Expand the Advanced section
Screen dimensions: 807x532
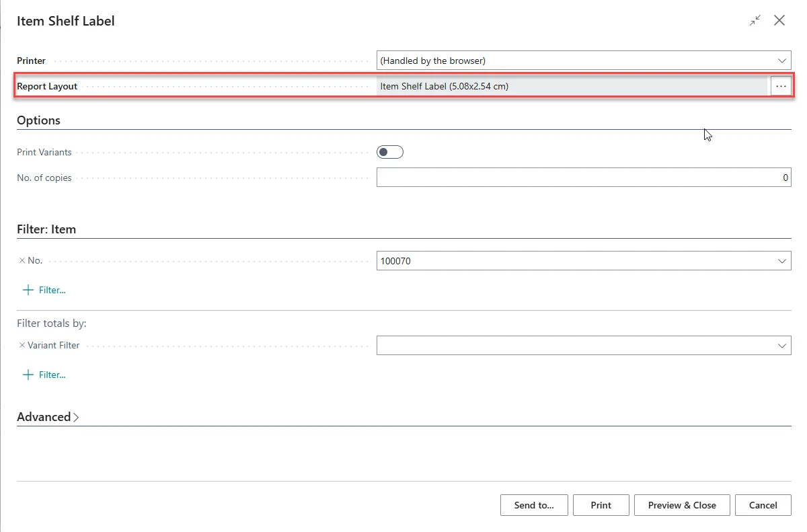(48, 417)
